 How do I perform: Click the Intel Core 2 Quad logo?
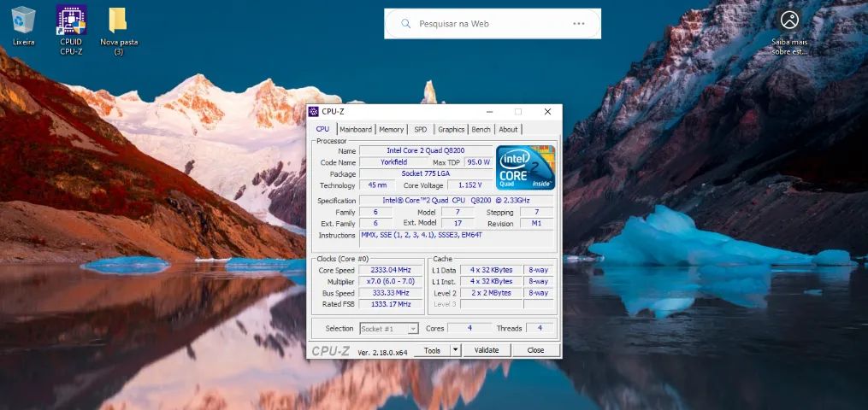pos(525,167)
